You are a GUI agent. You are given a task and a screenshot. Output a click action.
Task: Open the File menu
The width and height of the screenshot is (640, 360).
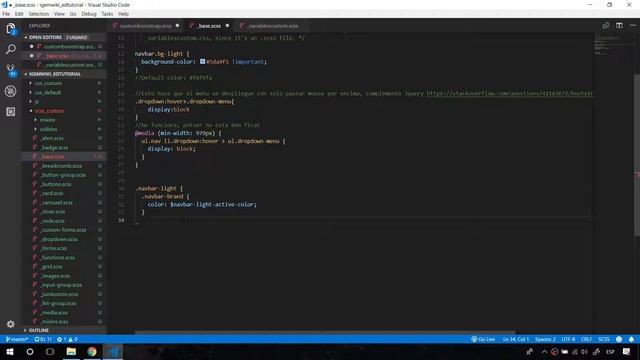click(x=6, y=14)
